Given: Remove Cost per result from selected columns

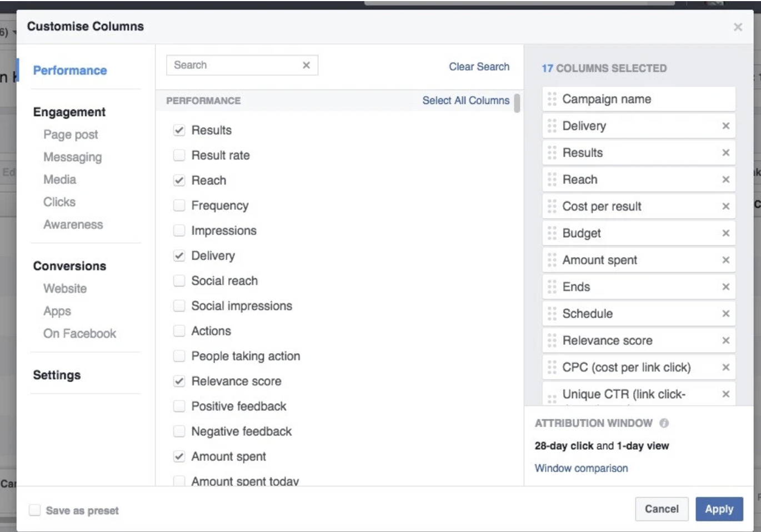Looking at the screenshot, I should coord(725,207).
